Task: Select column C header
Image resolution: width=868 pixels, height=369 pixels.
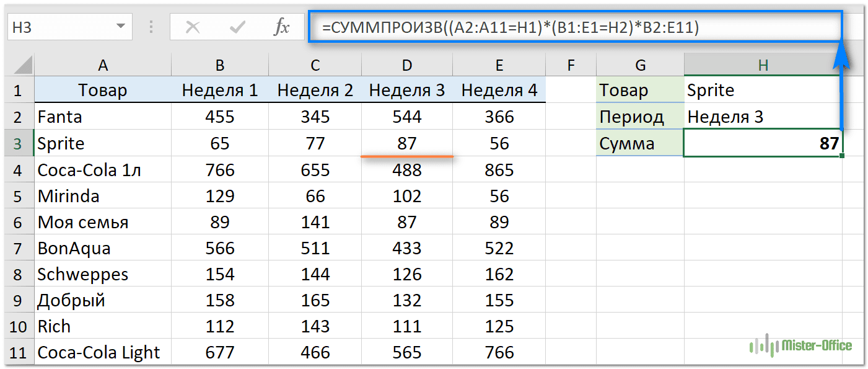Action: click(315, 64)
